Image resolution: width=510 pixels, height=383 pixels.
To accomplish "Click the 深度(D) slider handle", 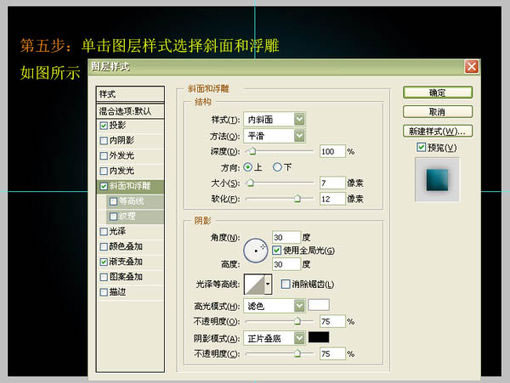I will point(252,152).
